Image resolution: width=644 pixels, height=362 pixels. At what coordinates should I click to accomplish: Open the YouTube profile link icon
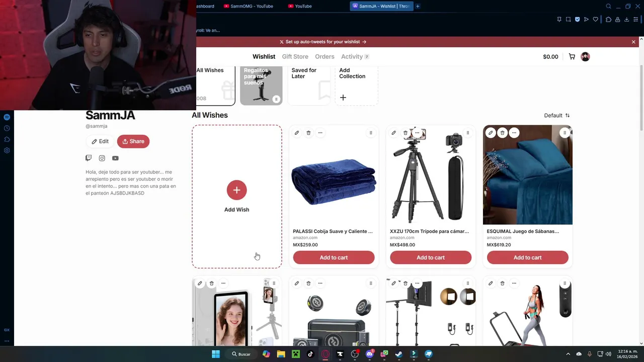pyautogui.click(x=115, y=158)
